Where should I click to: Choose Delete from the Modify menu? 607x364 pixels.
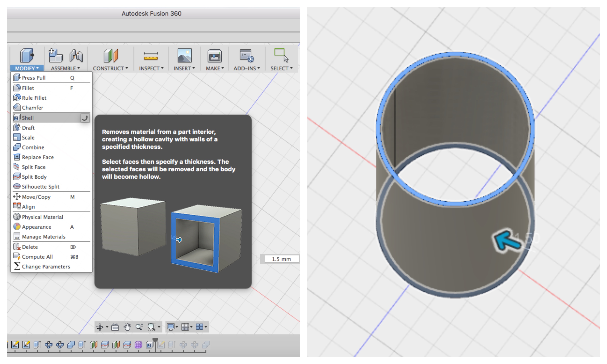point(52,247)
